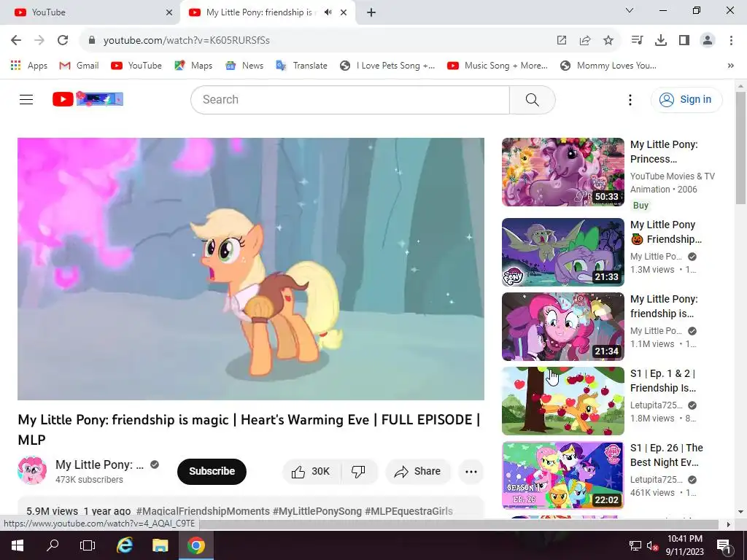
Task: Open #MLPEquestraGirls hashtag link
Action: click(409, 511)
